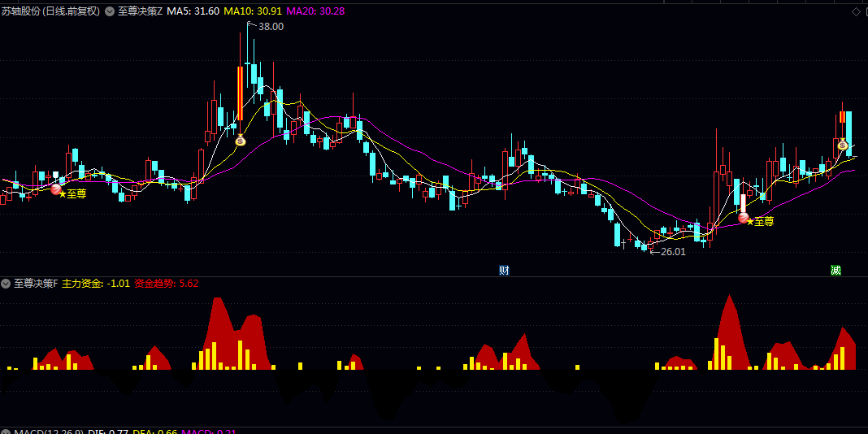Click the MA20: 30.28 value
The height and width of the screenshot is (434, 868).
315,11
